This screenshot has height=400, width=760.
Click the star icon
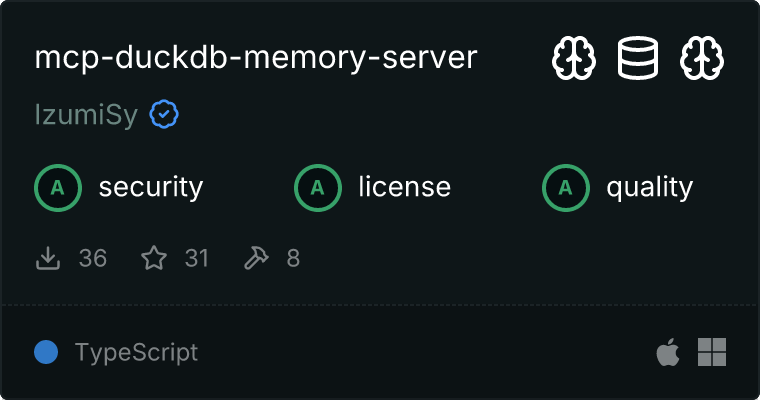(154, 257)
